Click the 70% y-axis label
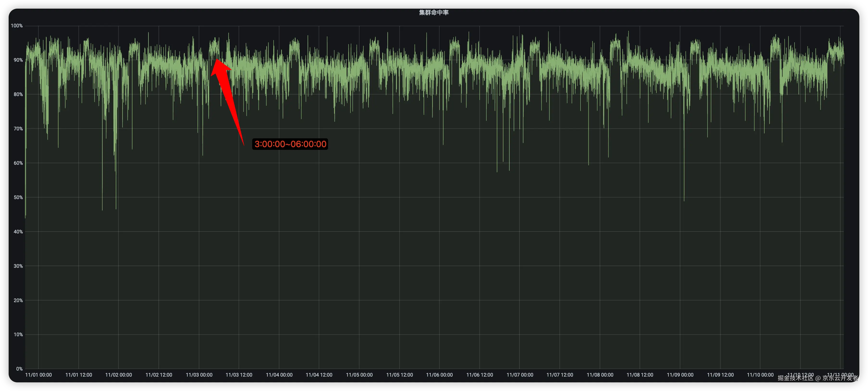Viewport: 868px width, 391px height. coord(18,129)
